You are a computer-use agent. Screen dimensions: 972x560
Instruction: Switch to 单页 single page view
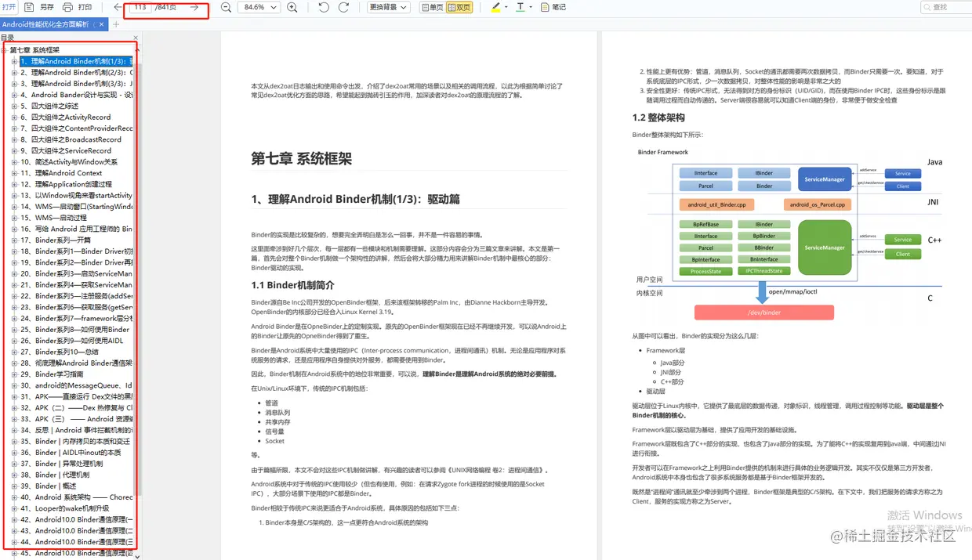(433, 7)
